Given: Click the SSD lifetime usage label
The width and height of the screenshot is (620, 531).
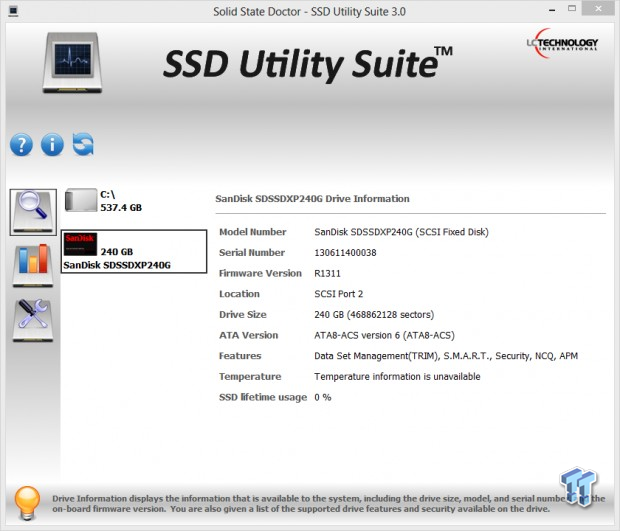Looking at the screenshot, I should click(x=263, y=397).
